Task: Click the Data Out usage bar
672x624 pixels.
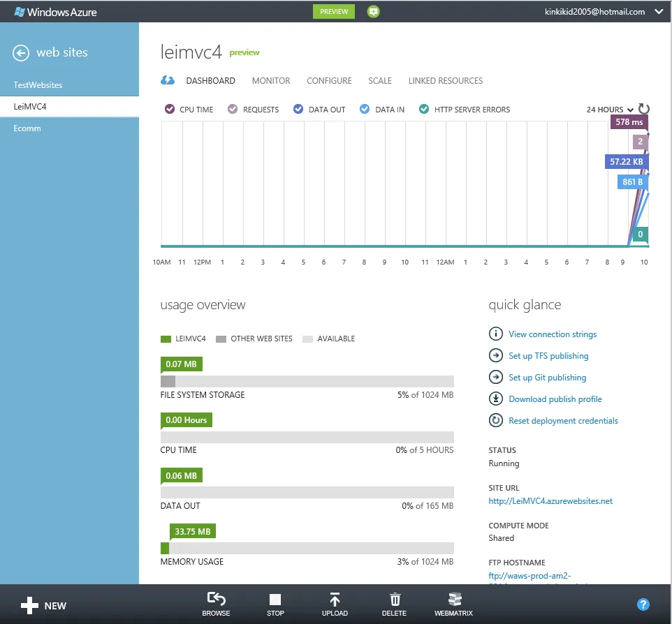Action: (307, 492)
